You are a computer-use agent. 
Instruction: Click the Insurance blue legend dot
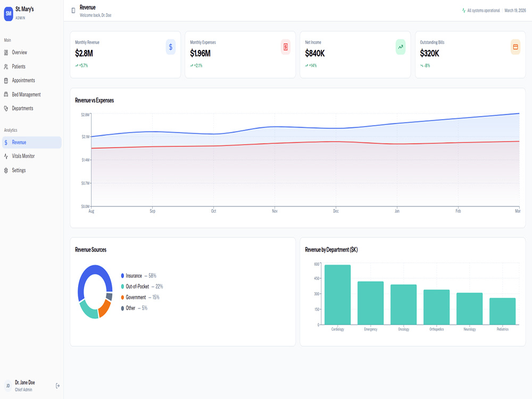122,276
